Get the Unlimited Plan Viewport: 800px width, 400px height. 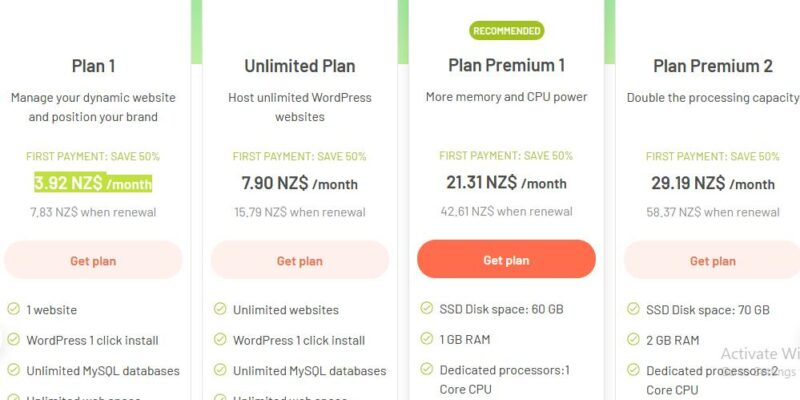pyautogui.click(x=300, y=260)
